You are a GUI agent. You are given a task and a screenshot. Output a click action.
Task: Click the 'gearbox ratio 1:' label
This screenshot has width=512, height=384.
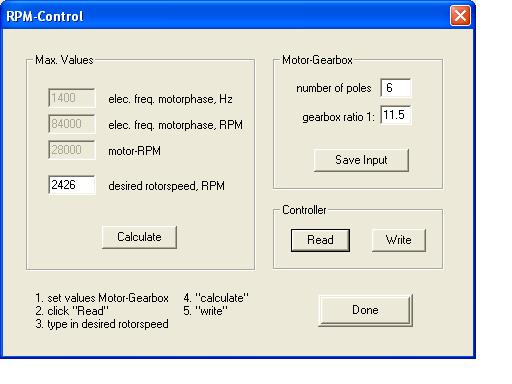pyautogui.click(x=338, y=117)
